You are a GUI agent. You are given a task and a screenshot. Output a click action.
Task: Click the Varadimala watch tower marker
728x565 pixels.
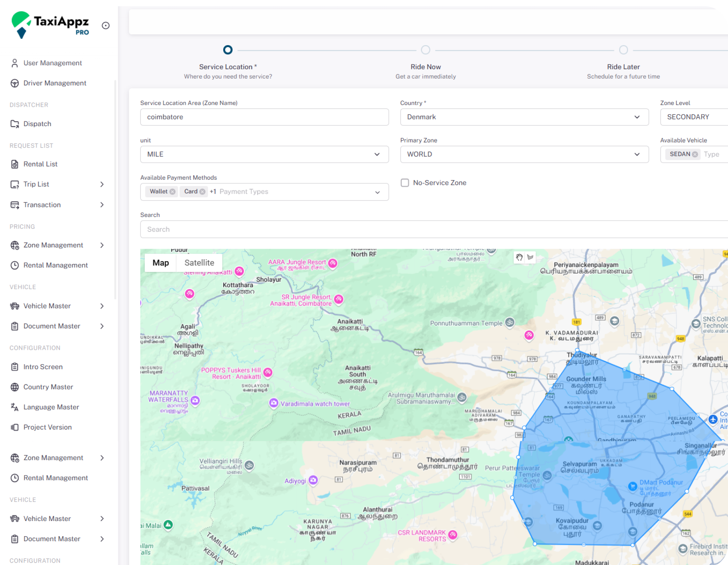274,403
